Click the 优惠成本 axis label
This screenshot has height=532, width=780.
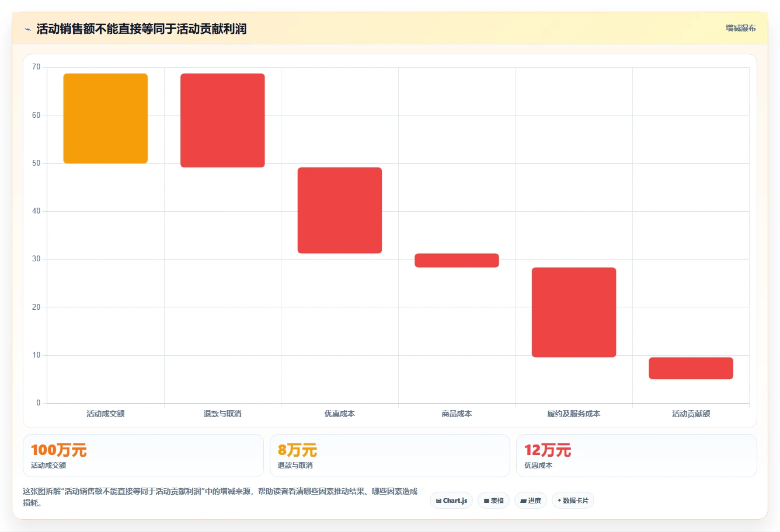340,414
